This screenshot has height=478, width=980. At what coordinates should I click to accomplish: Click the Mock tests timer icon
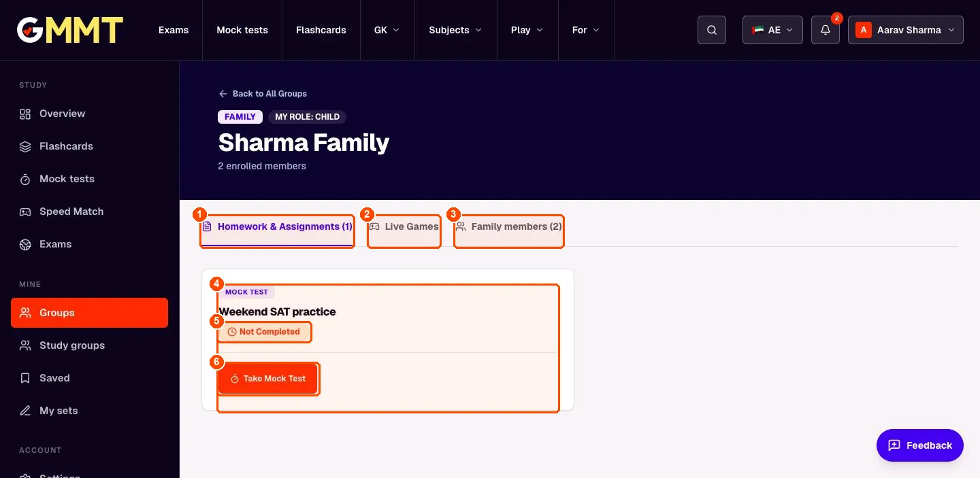tap(25, 179)
